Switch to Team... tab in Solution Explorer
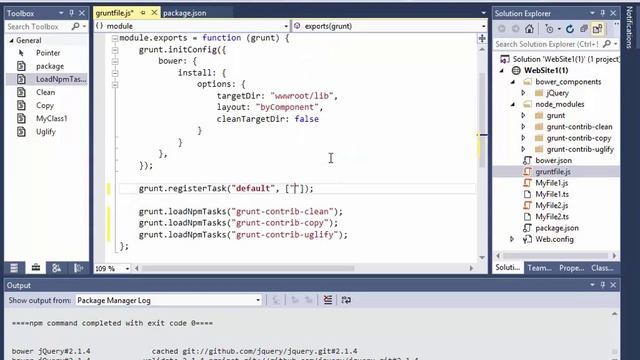The height and width of the screenshot is (360, 640). point(539,268)
